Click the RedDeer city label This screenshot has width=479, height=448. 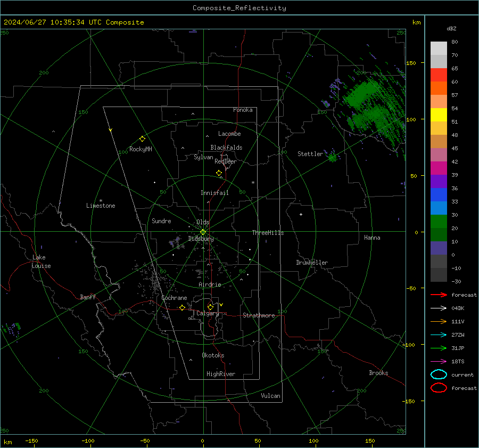226,161
